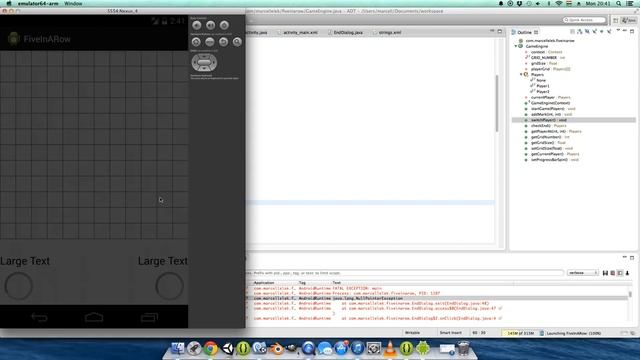Tap Android back navigation button
This screenshot has height=360, width=640.
[39, 317]
